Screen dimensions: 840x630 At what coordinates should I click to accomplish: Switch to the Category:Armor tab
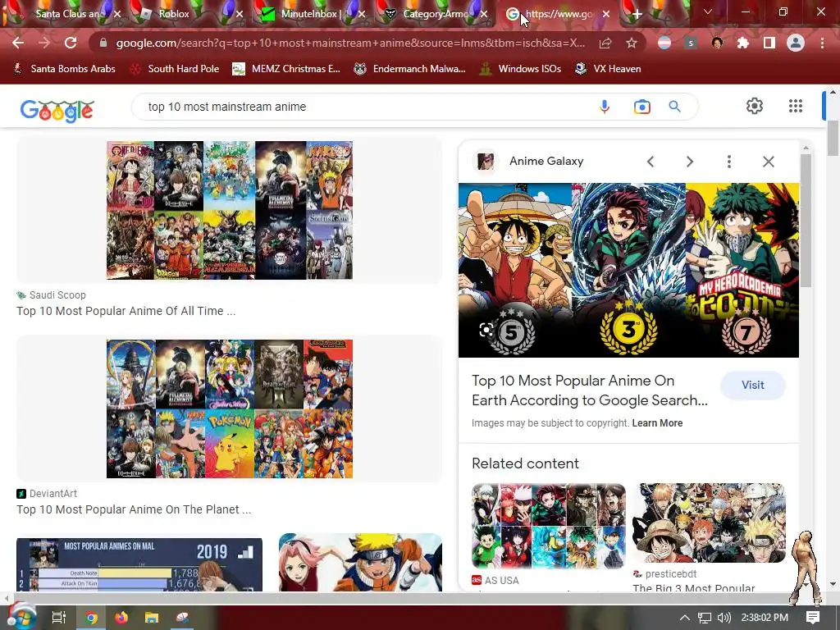coord(434,14)
